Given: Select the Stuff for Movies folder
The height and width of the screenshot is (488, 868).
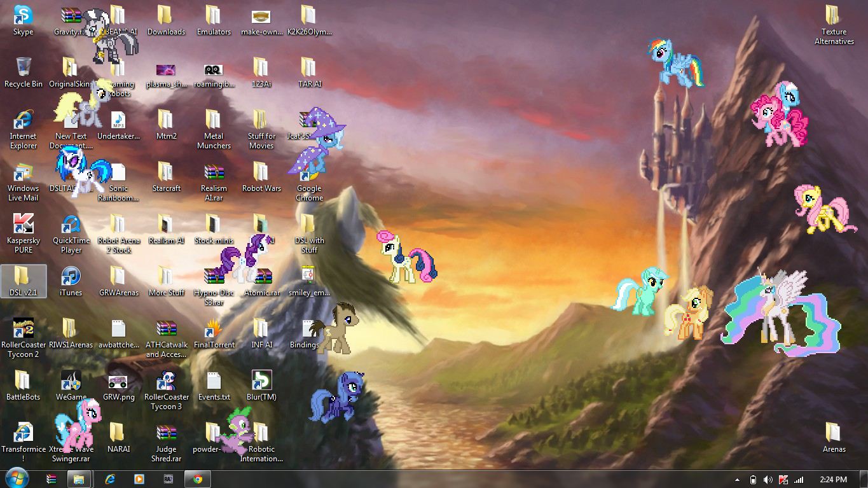Looking at the screenshot, I should [x=261, y=129].
